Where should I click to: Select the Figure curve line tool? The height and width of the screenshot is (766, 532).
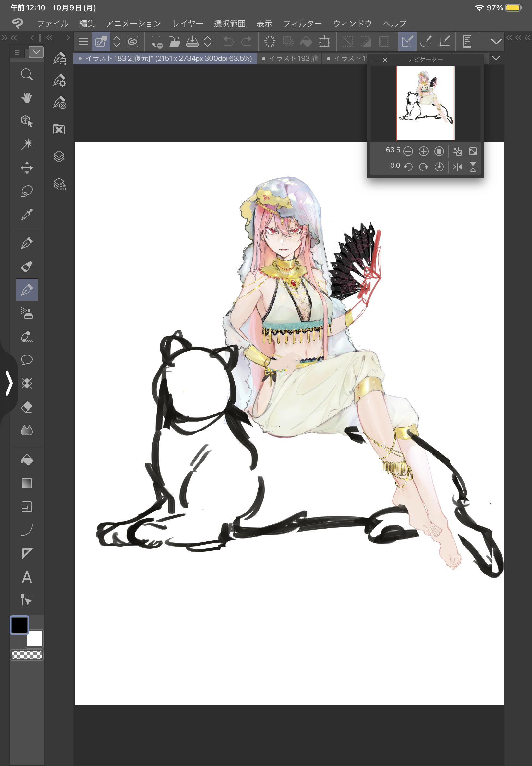pos(27,530)
